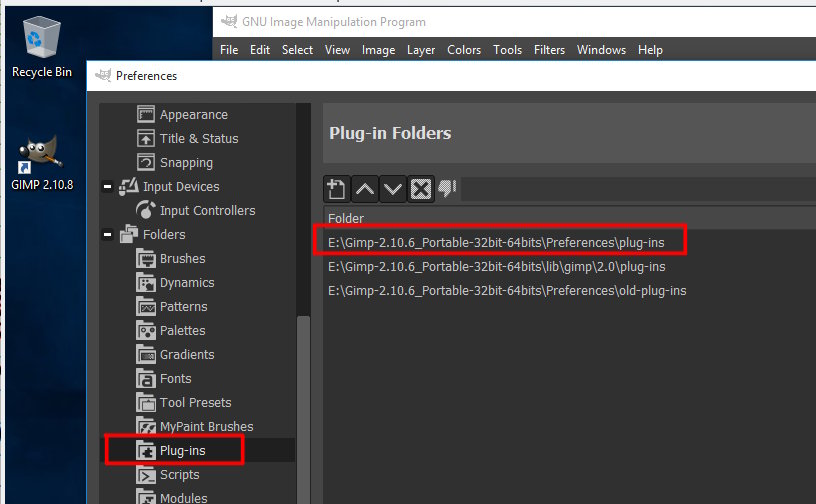Select the Tool Presets label
816x504 pixels.
pos(195,402)
